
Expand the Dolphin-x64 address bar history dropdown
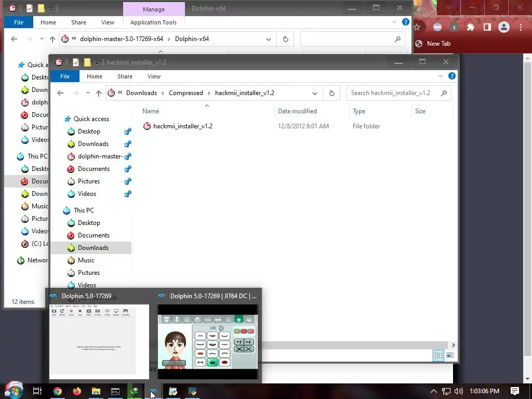[269, 39]
